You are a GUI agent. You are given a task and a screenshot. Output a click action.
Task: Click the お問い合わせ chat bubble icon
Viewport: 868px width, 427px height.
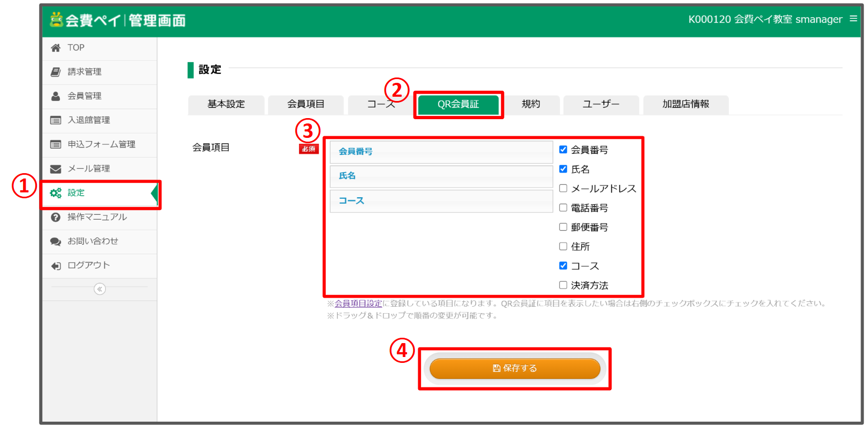click(56, 242)
